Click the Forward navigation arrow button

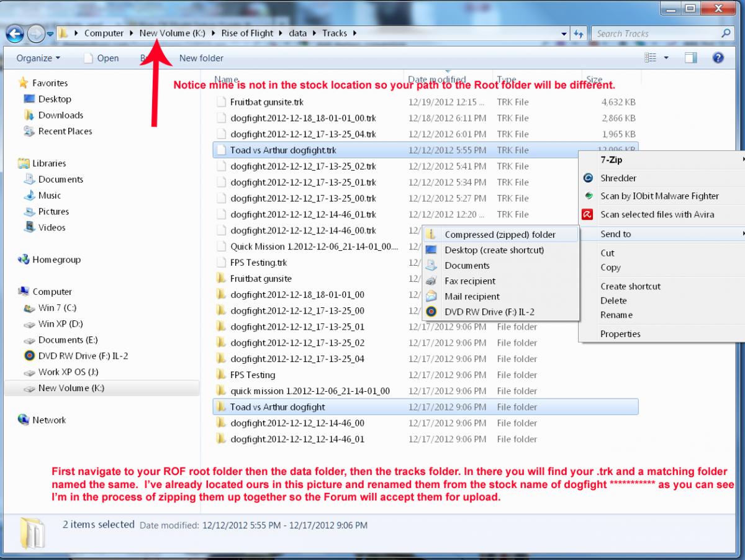[35, 34]
